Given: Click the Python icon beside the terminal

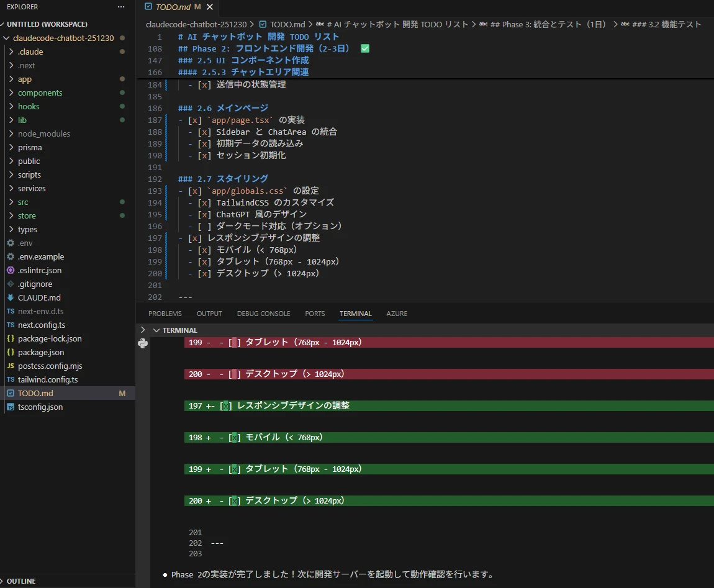Looking at the screenshot, I should coord(143,343).
